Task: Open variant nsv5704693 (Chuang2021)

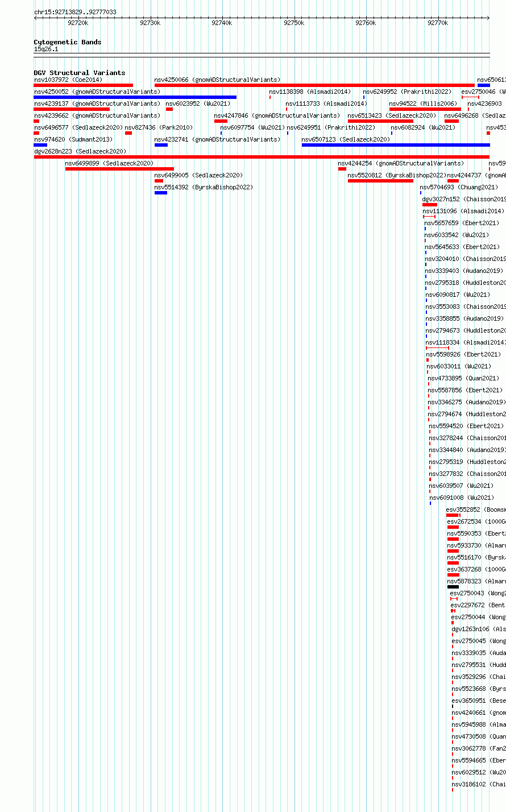Action: tap(459, 187)
